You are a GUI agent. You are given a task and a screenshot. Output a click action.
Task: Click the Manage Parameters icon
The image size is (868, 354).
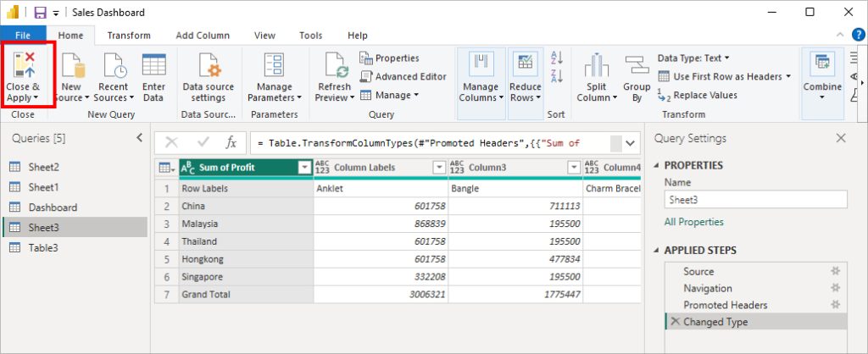pos(274,64)
